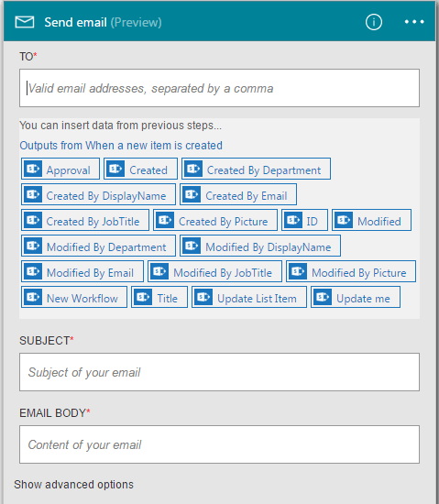Focus the TO email addresses field
439x504 pixels.
tap(220, 88)
